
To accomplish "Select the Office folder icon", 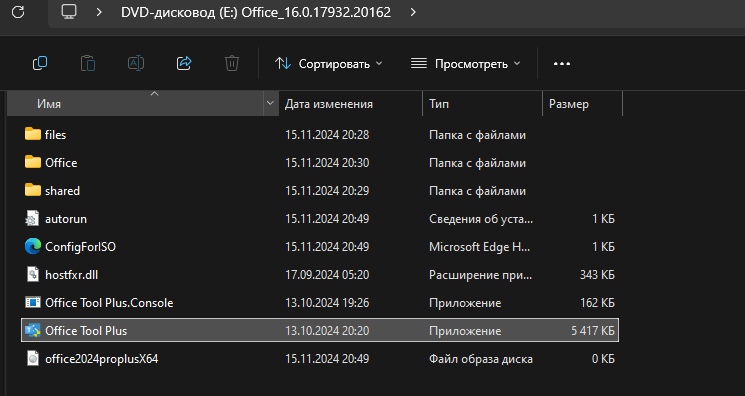I will pos(33,163).
